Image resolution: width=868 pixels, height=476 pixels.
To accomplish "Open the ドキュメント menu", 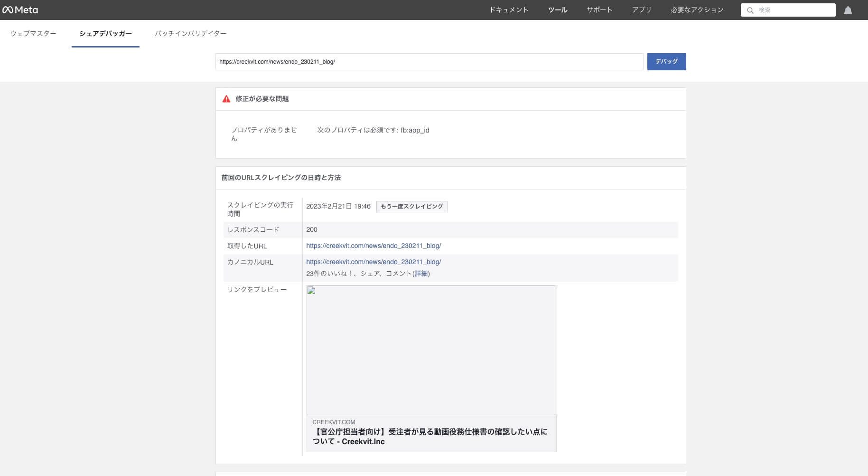I will 508,10.
